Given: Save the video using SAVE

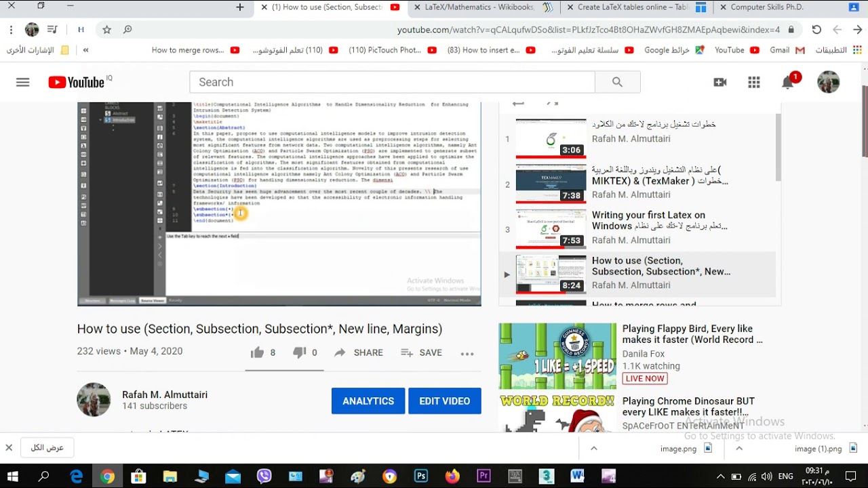Looking at the screenshot, I should click(421, 352).
